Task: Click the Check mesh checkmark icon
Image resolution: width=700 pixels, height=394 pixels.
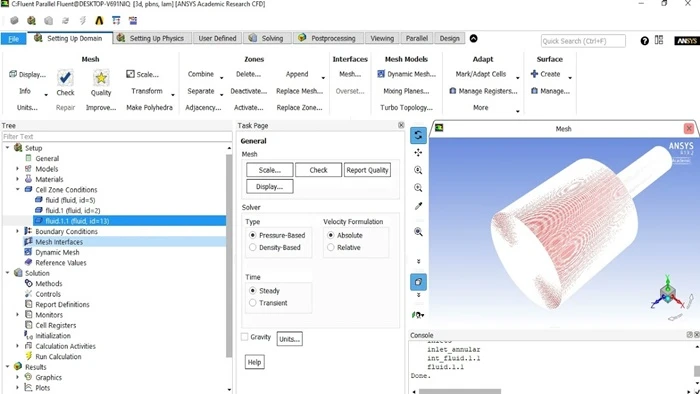Action: [65, 78]
